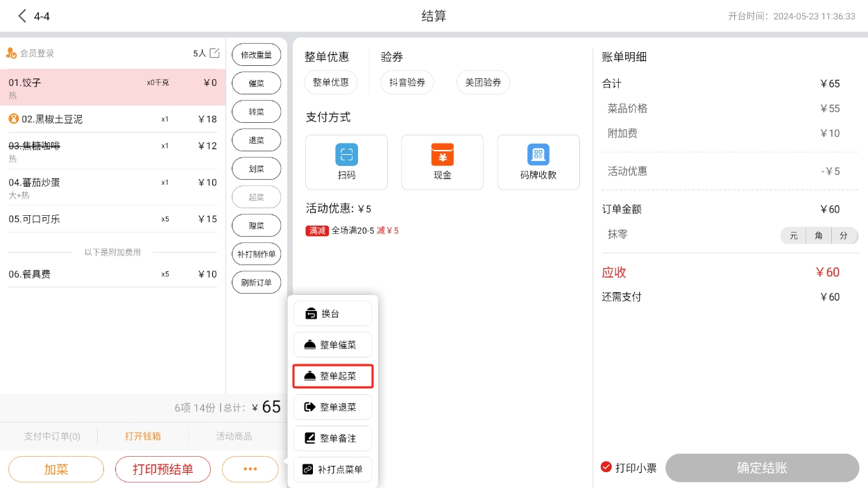
Task: Choose scan code (扫码) payment
Action: tap(346, 162)
